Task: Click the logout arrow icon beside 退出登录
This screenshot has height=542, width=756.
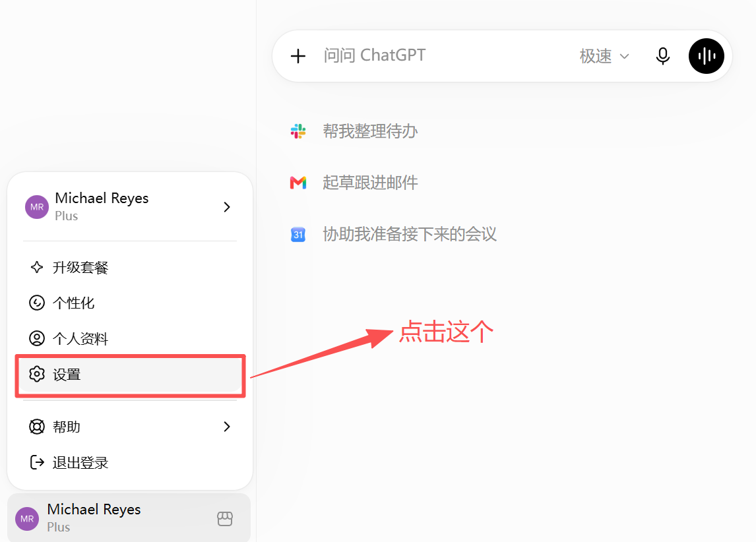Action: coord(37,462)
